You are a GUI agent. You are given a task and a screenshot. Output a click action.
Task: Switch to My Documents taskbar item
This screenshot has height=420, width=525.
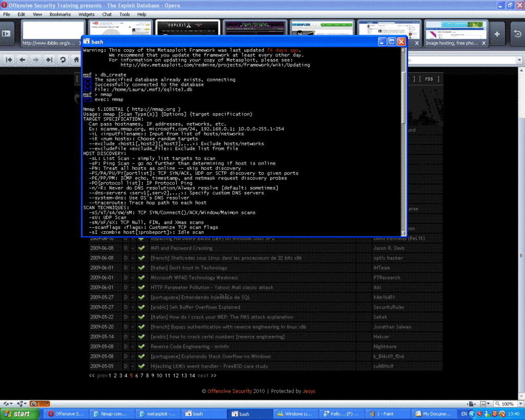click(433, 414)
